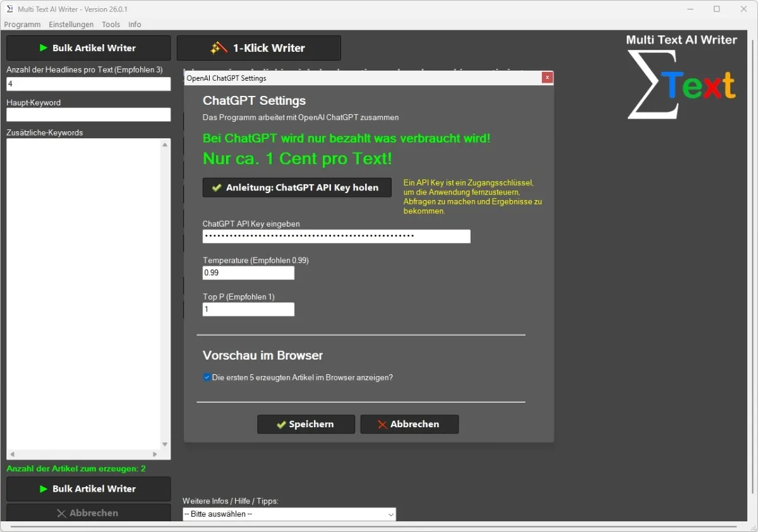
Task: Close the OpenAI ChatGPT Settings dialog
Action: coord(548,78)
